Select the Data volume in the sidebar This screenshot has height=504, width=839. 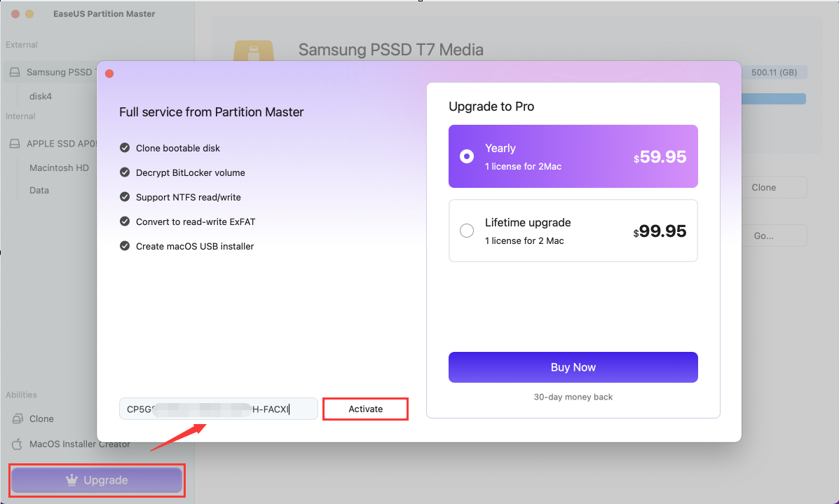pos(39,191)
